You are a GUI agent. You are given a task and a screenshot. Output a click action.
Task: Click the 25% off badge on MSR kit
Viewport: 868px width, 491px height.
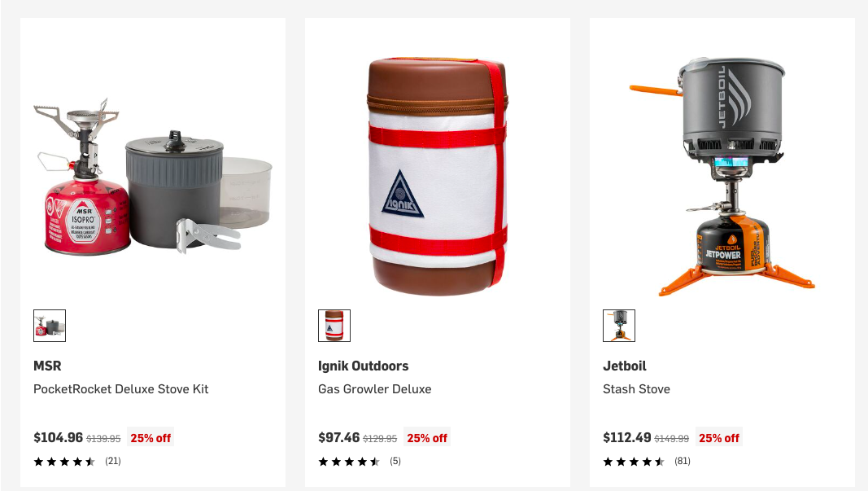pos(150,438)
